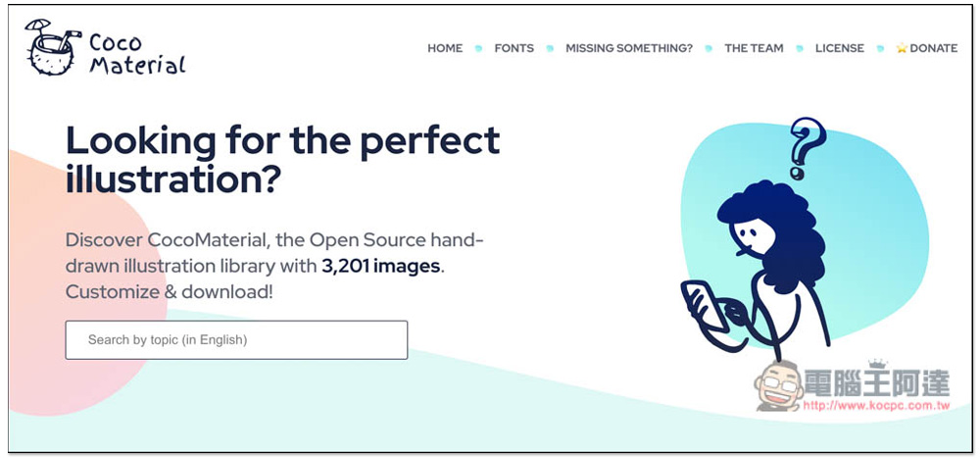Screen dimensions: 980x458
Task: Open the http://www.kocpc.com.tw watermark URL
Action: 876,405
